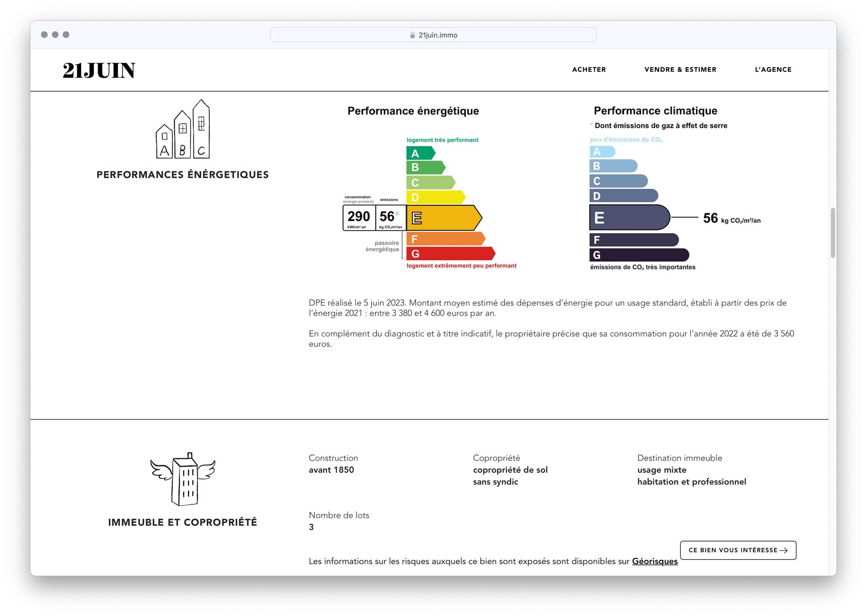
Task: Click the D climate bar
Action: coord(624,196)
